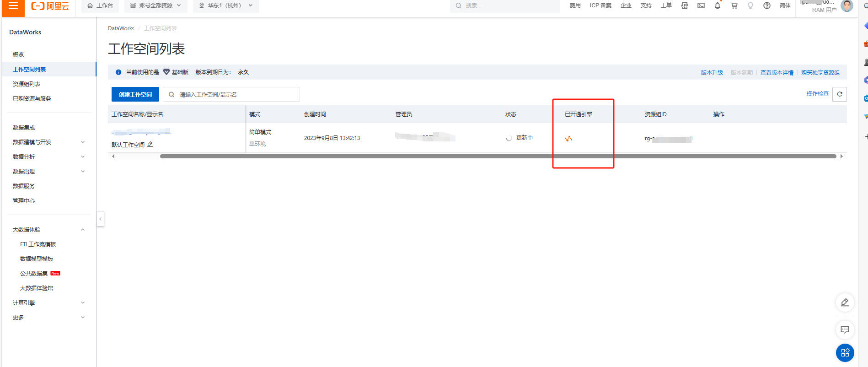Click the DataWorks breadcrumb link

point(121,28)
